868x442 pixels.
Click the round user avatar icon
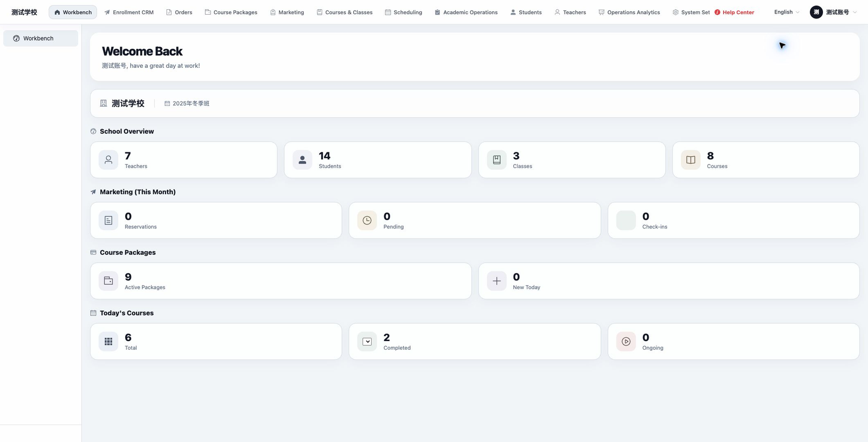(x=816, y=12)
